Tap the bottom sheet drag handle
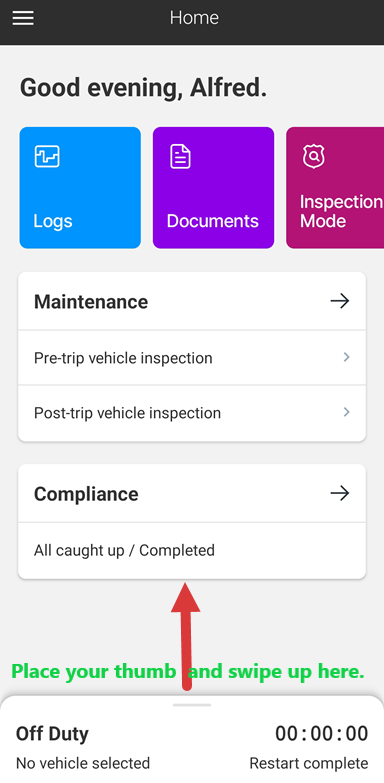Screen dimensions: 384x783 point(192,705)
